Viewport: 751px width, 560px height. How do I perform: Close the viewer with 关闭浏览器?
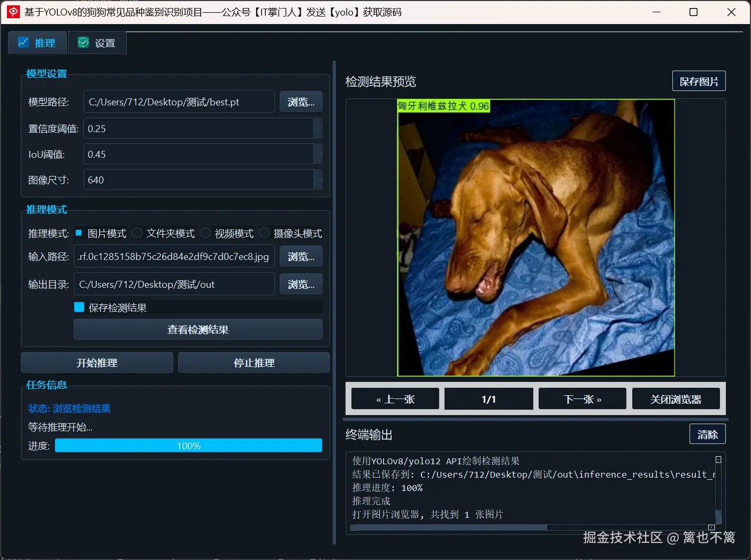click(x=676, y=399)
